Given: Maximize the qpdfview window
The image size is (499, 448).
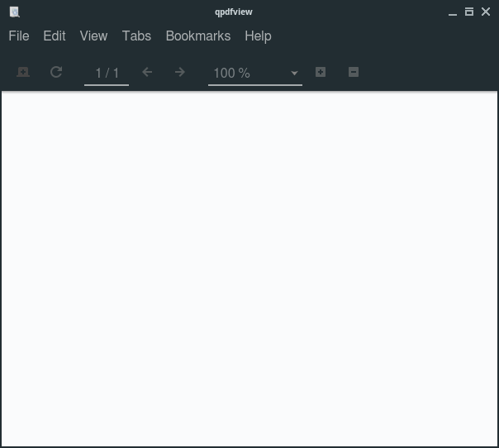Looking at the screenshot, I should (x=469, y=12).
